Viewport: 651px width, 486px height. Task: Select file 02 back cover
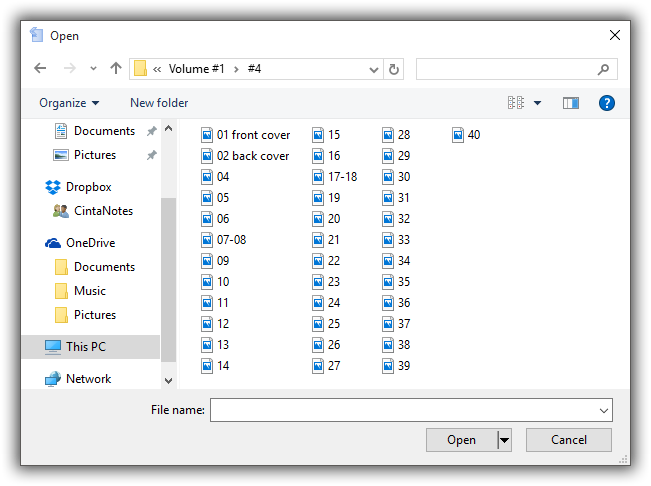coord(245,156)
